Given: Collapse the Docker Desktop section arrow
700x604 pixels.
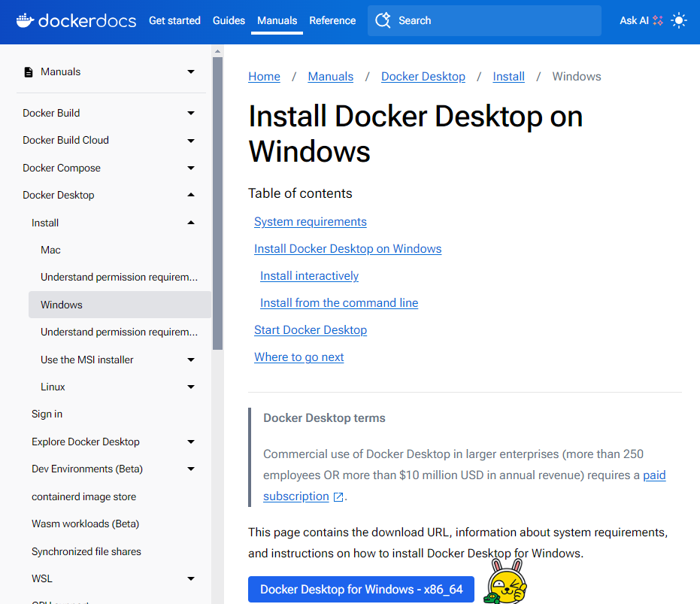Looking at the screenshot, I should (191, 195).
